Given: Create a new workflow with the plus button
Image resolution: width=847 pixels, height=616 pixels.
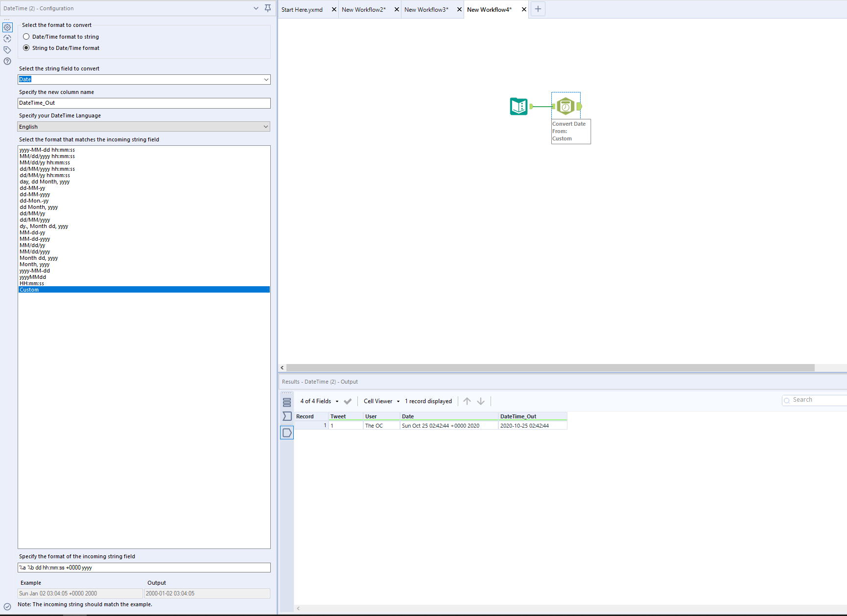Looking at the screenshot, I should click(x=538, y=9).
